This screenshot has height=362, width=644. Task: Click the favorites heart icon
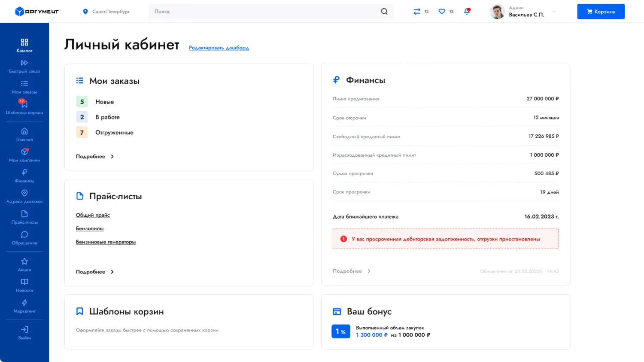[442, 12]
